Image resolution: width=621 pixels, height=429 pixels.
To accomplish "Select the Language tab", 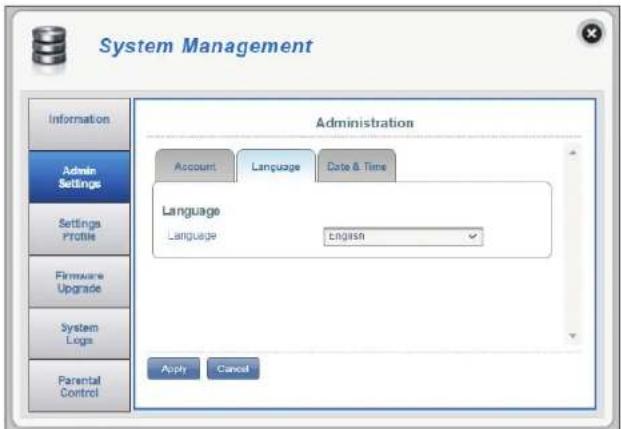I will coord(276,166).
